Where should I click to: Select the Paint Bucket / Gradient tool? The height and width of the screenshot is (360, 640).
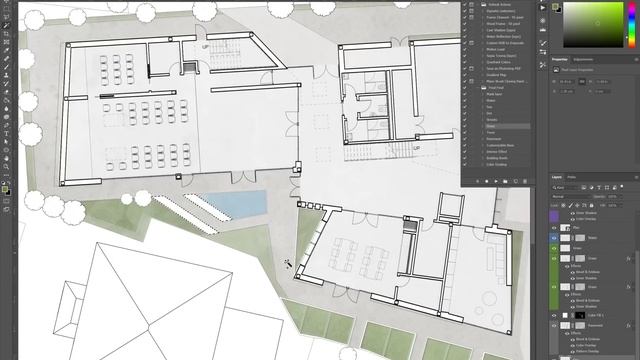click(6, 100)
